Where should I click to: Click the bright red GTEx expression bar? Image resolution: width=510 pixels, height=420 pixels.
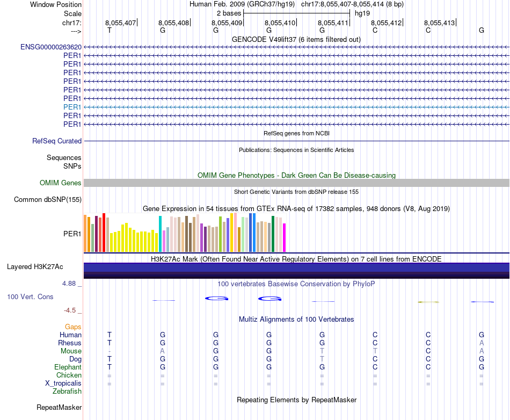coord(104,233)
